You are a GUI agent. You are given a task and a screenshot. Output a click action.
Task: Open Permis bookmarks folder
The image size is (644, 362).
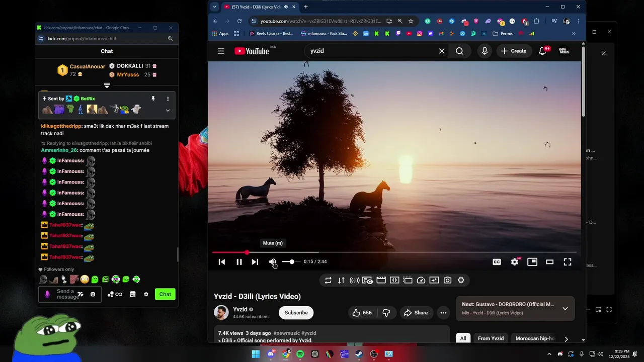(503, 34)
